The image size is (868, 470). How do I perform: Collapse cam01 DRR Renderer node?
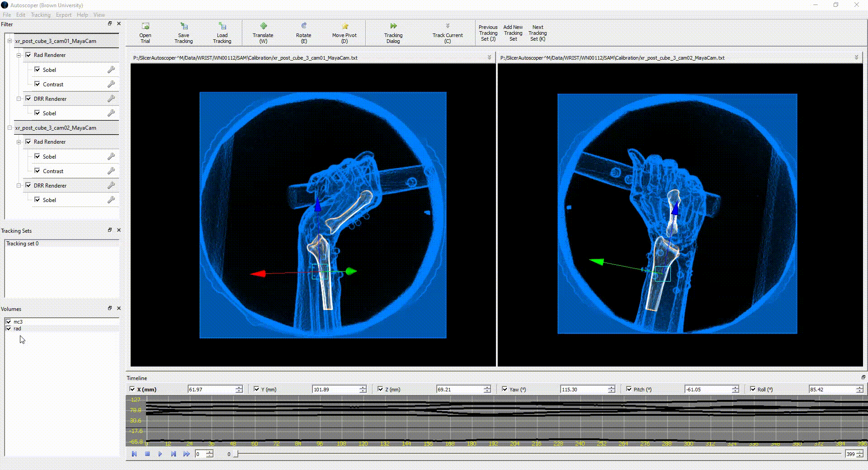(19, 99)
